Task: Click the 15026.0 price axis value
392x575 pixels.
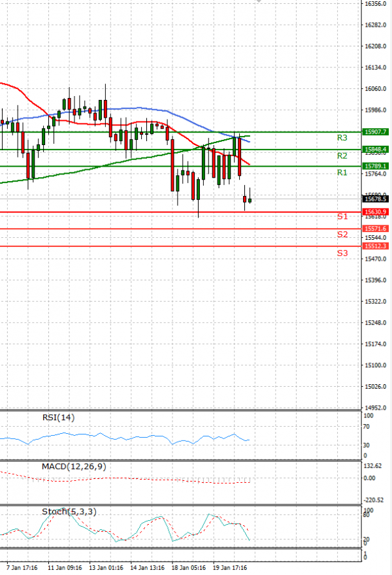Action: (376, 387)
